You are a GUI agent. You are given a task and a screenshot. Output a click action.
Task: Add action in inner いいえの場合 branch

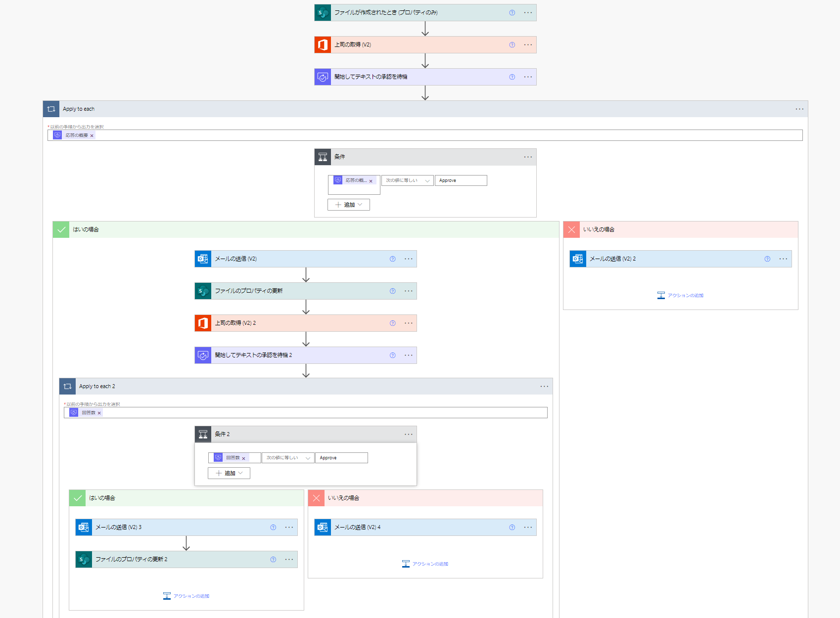click(425, 564)
